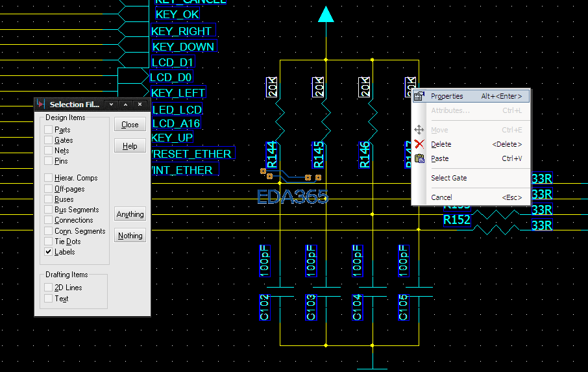Select the INT_ETHER net label
Image resolution: width=588 pixels, height=372 pixels.
185,169
